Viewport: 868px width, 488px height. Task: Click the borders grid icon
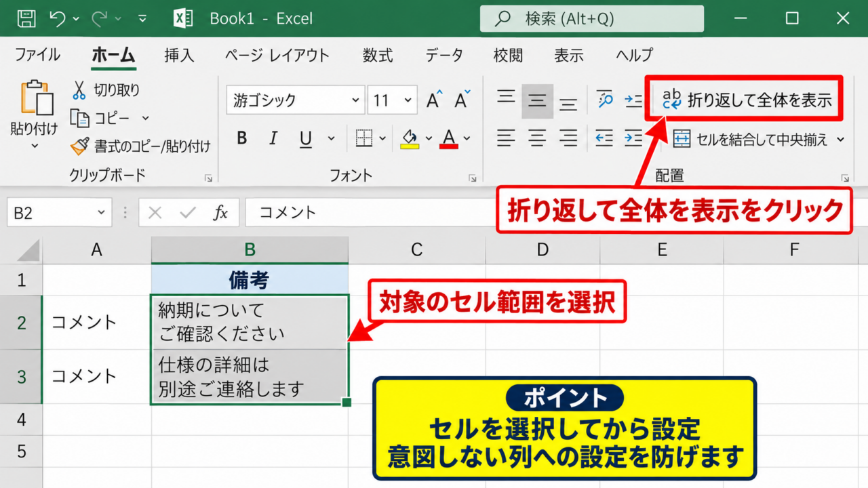tap(364, 139)
